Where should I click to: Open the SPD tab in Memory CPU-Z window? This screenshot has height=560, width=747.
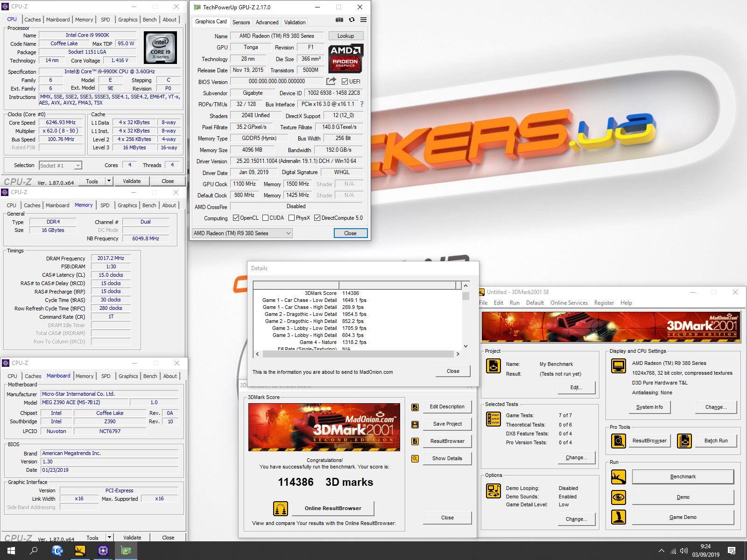tap(105, 205)
